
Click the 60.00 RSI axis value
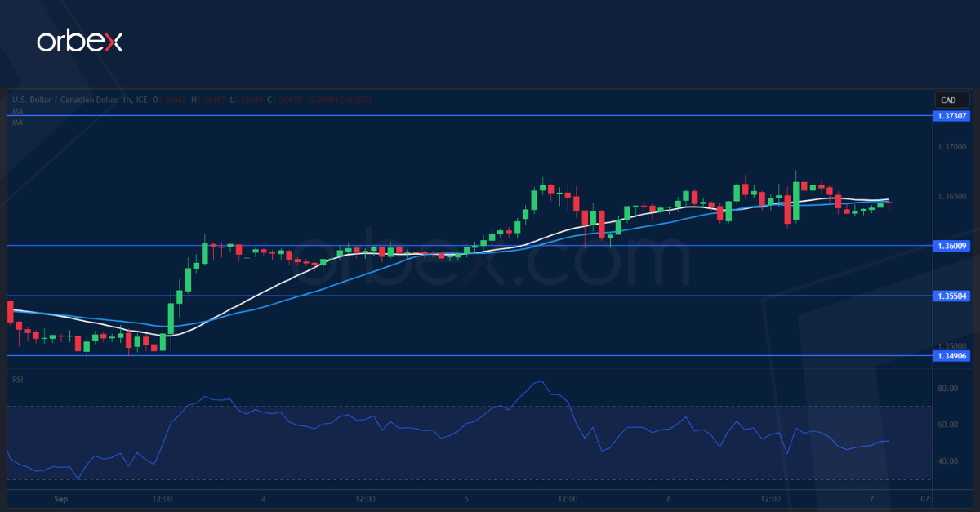947,425
